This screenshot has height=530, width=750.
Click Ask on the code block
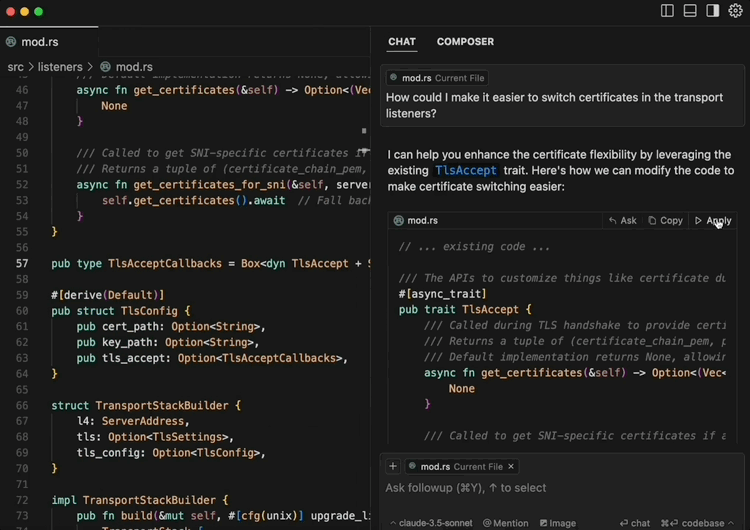[622, 220]
